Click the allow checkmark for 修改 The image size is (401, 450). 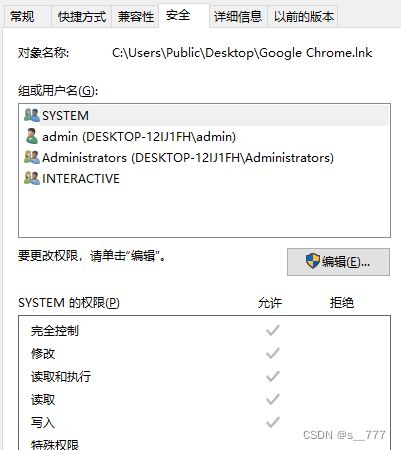pyautogui.click(x=273, y=353)
